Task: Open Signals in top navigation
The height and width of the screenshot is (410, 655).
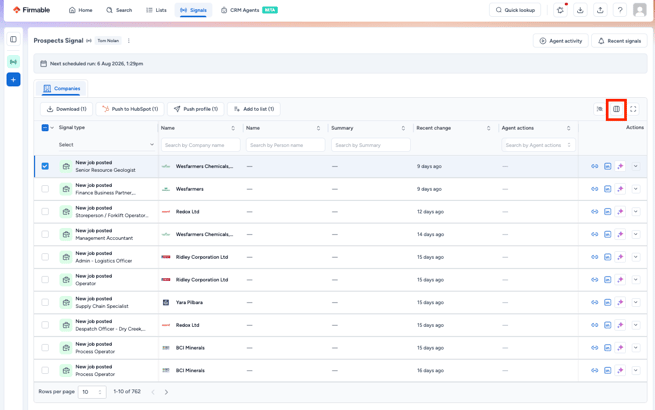Action: [193, 10]
